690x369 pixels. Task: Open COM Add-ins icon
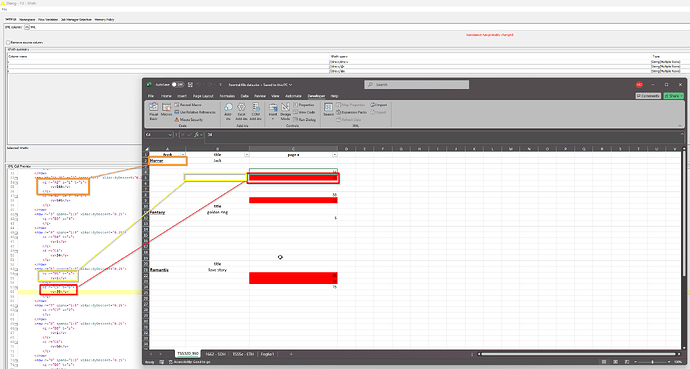coord(256,111)
